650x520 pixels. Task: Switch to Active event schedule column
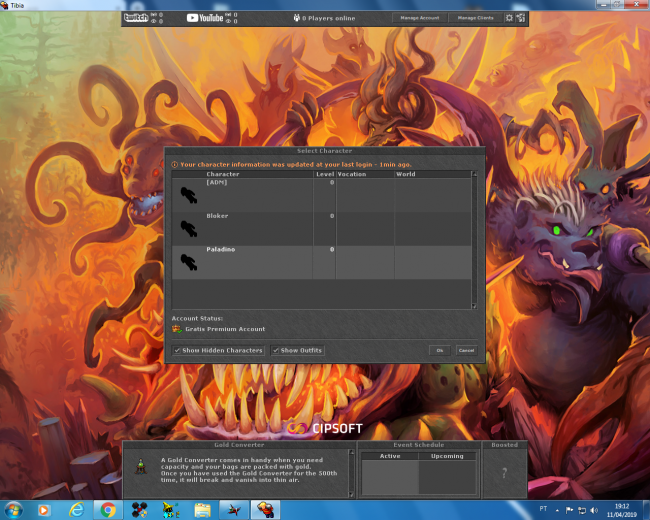390,456
